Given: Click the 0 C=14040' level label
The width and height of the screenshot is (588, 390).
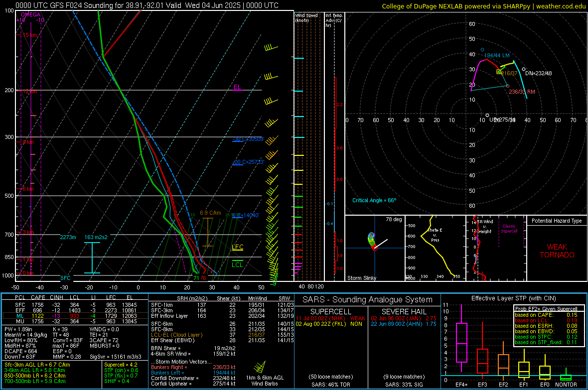Looking at the screenshot, I should click(245, 215).
